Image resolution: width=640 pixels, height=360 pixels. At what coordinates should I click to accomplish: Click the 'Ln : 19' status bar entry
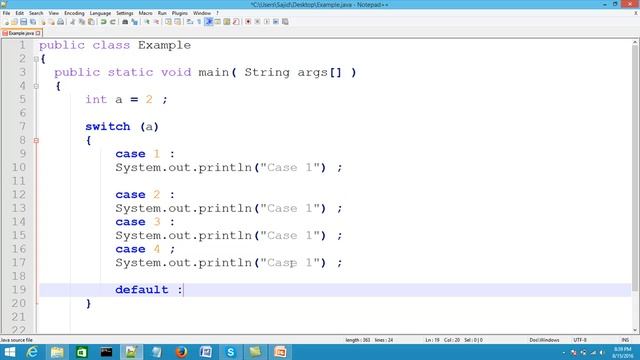pyautogui.click(x=432, y=340)
